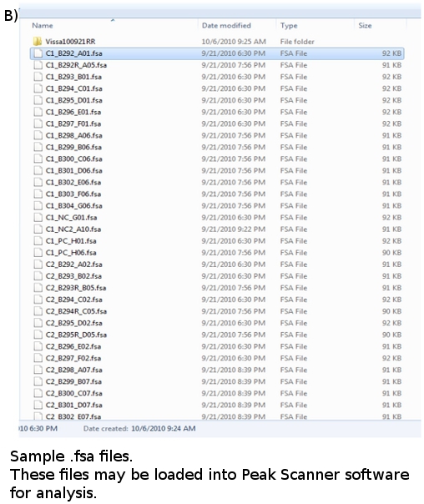Sort by the Date modified column header
424x504 pixels.
[x=226, y=25]
